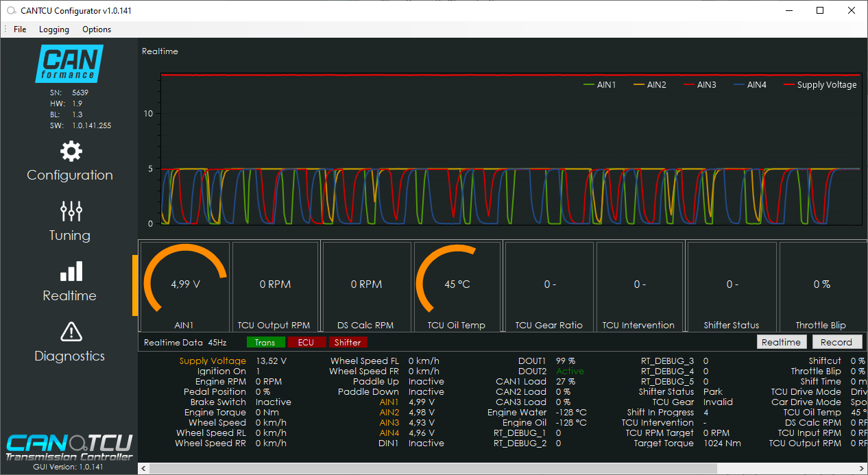Toggle the red ECU status indicator
This screenshot has width=868, height=475.
coord(306,343)
